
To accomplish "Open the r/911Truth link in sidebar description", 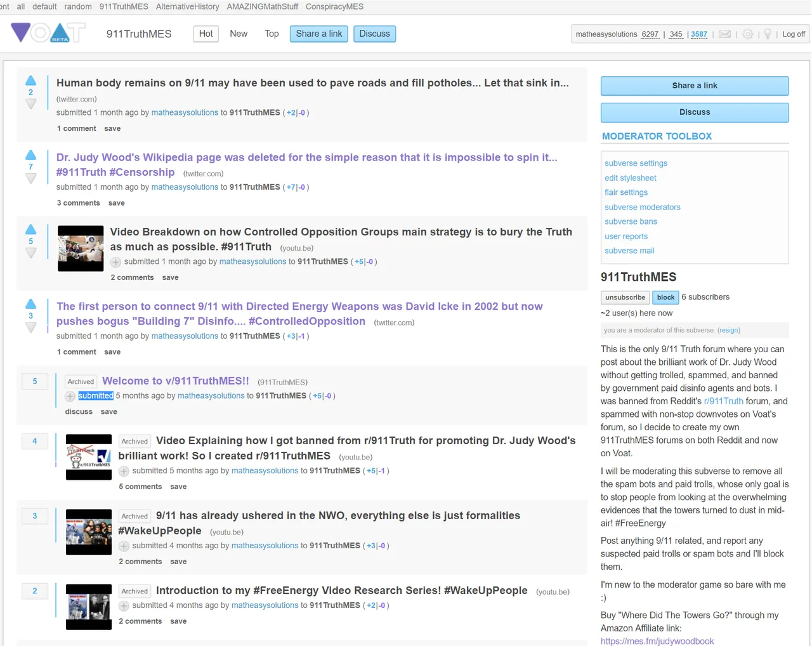I will (723, 401).
